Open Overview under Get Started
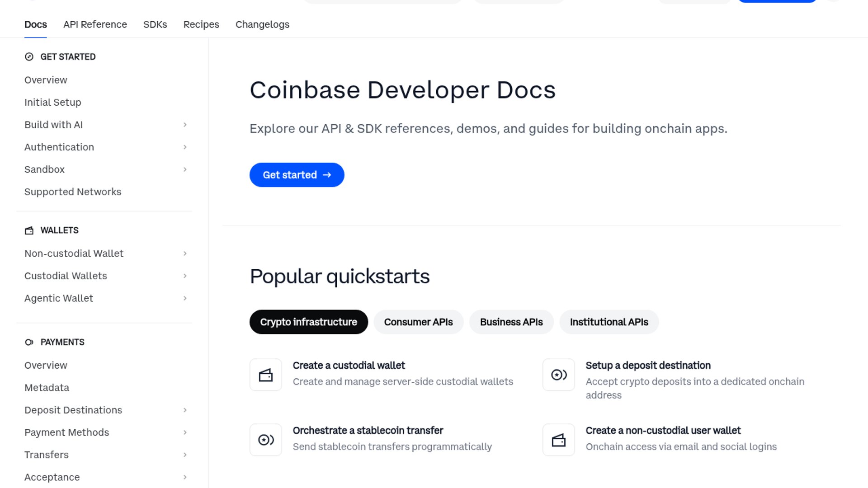The width and height of the screenshot is (868, 488). coord(46,80)
